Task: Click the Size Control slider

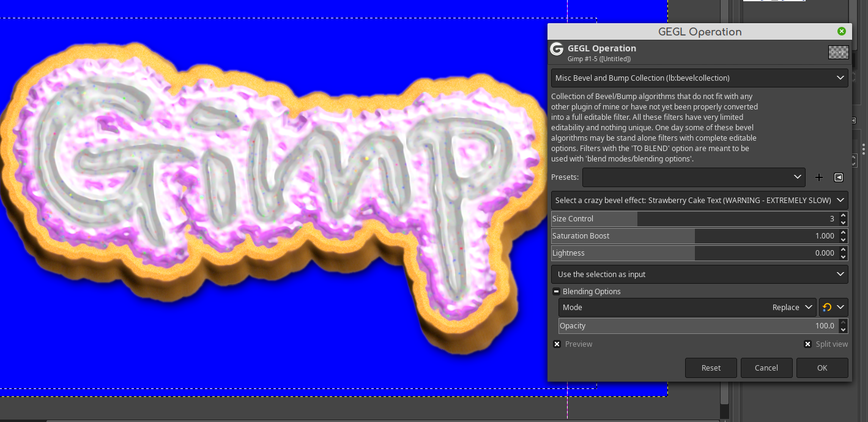Action: tap(694, 219)
